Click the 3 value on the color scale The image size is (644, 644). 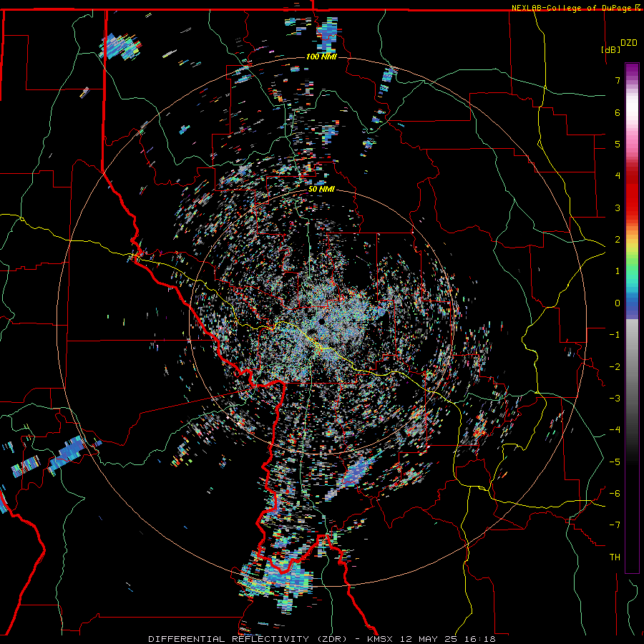tap(618, 208)
